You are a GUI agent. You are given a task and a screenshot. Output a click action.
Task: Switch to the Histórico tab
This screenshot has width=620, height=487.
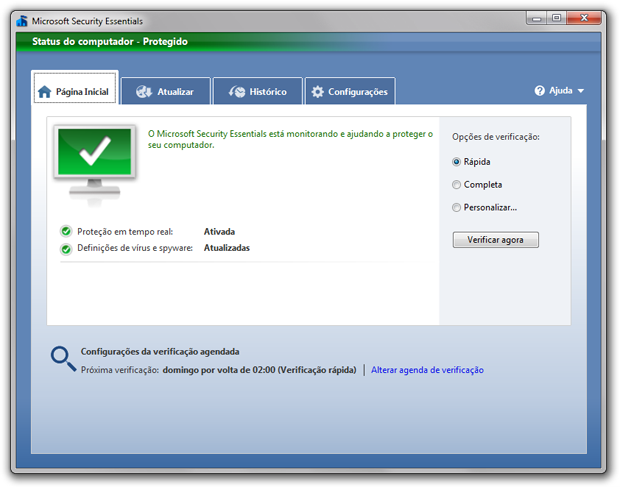[258, 91]
